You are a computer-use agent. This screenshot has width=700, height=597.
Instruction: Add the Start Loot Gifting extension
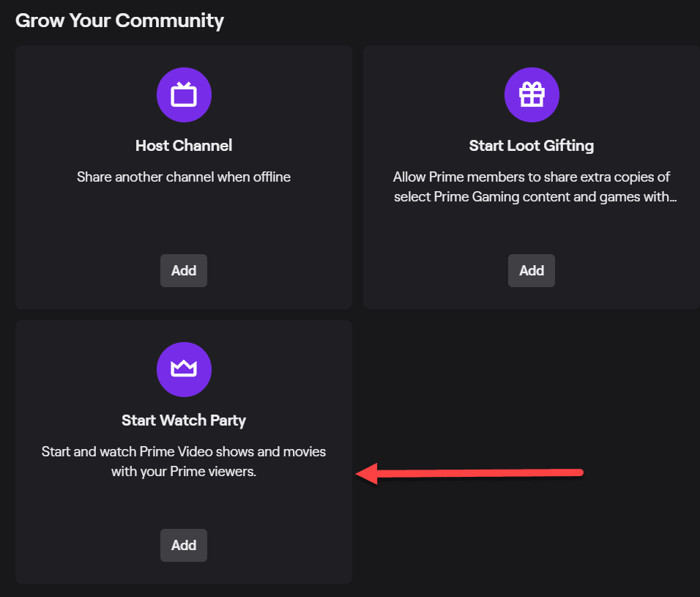[x=532, y=270]
